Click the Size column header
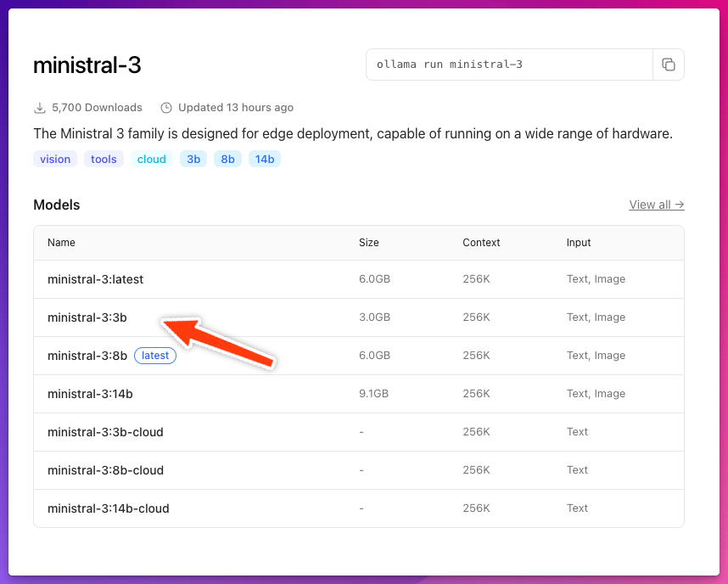This screenshot has height=584, width=728. (x=368, y=243)
